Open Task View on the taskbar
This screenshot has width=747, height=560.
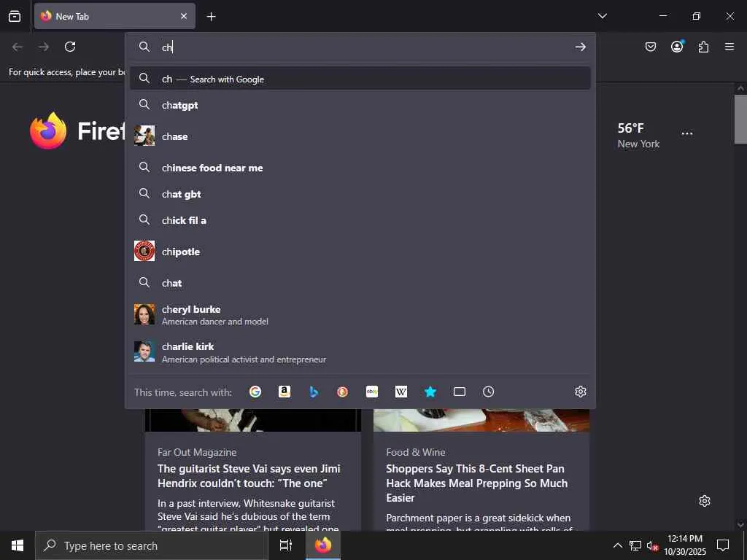tap(285, 545)
